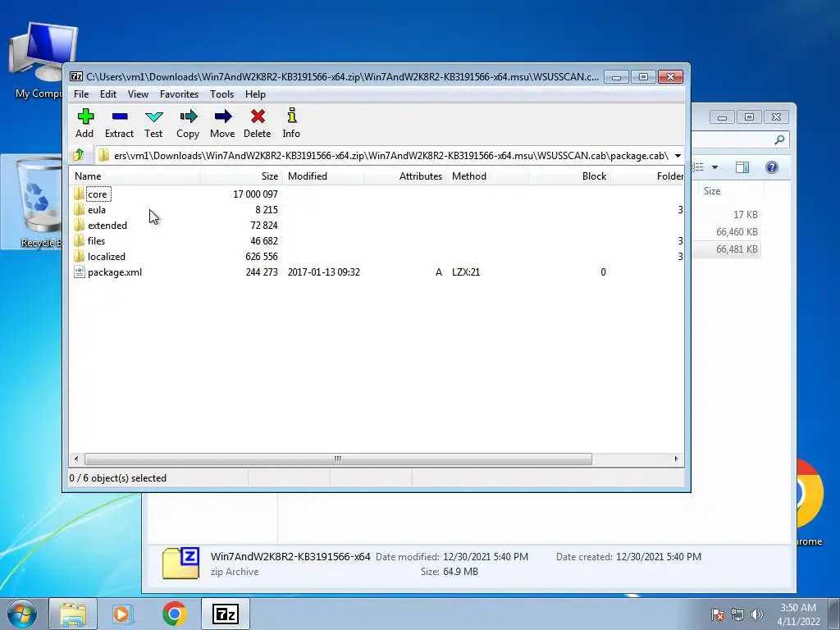Select the extended folder icon

coord(80,225)
